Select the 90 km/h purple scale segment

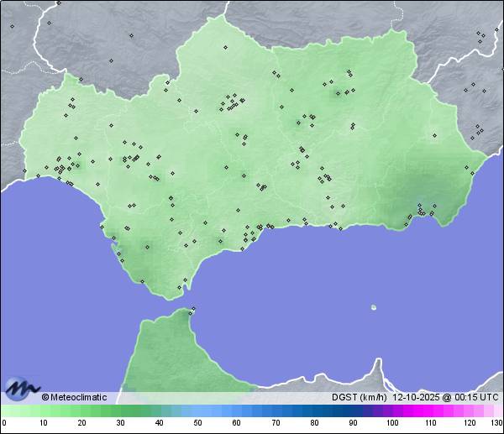[353, 411]
